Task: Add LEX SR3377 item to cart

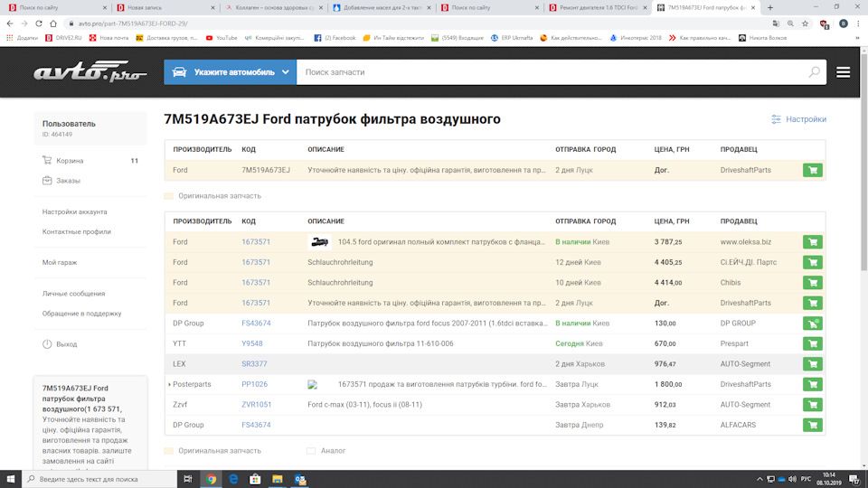Action: click(813, 364)
